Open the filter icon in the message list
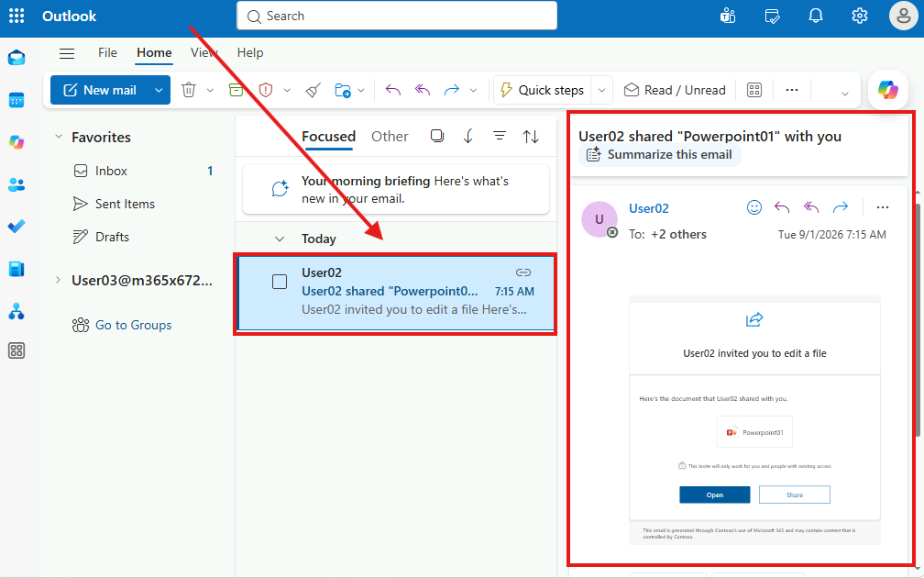924x578 pixels. pyautogui.click(x=499, y=136)
